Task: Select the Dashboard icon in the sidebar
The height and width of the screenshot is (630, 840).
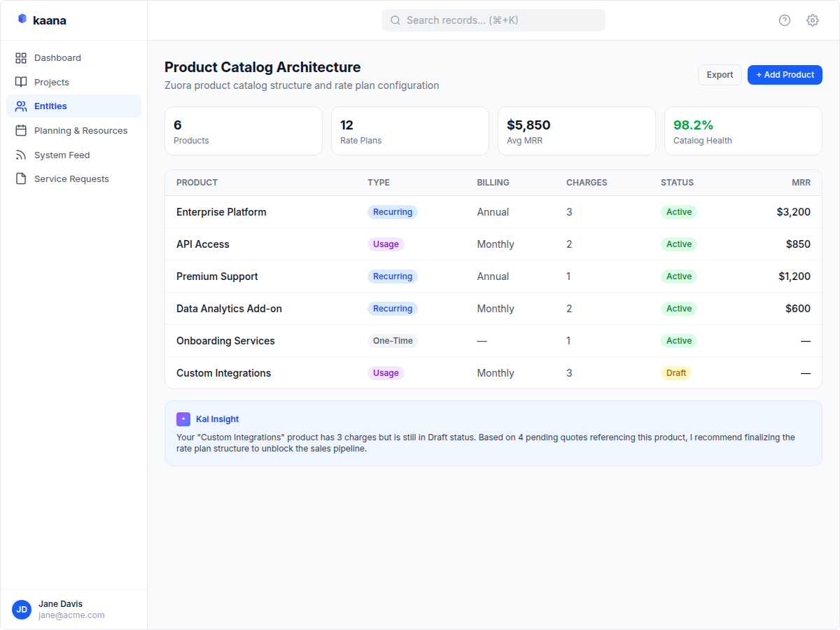Action: [x=22, y=57]
